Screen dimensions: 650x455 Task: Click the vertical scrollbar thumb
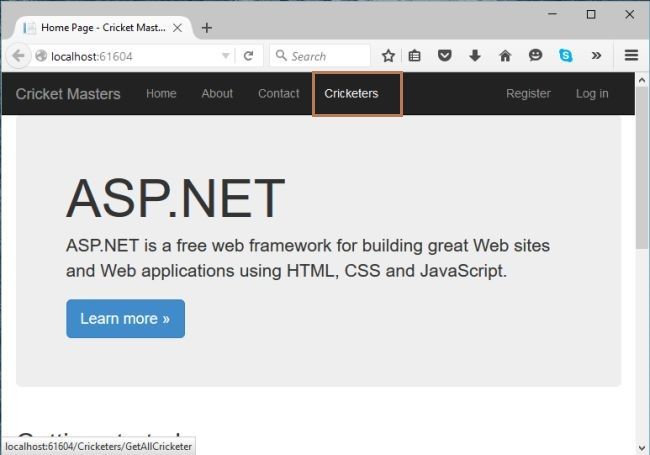pyautogui.click(x=642, y=168)
